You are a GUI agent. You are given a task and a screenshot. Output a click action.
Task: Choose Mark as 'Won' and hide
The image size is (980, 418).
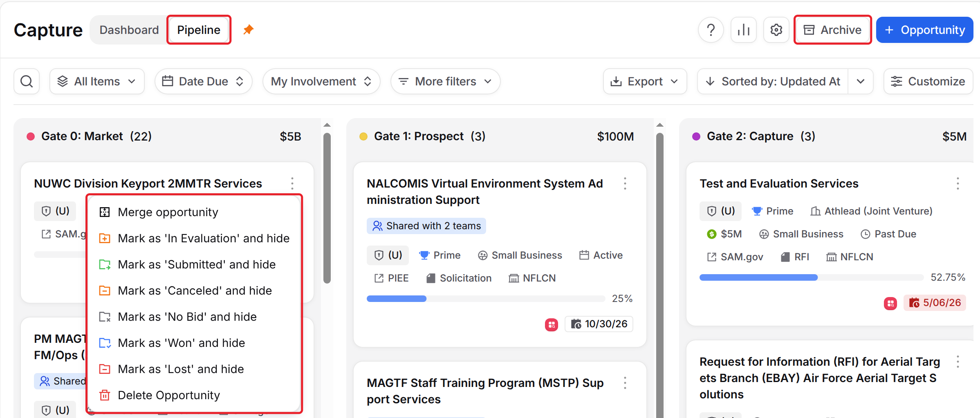[x=195, y=343]
